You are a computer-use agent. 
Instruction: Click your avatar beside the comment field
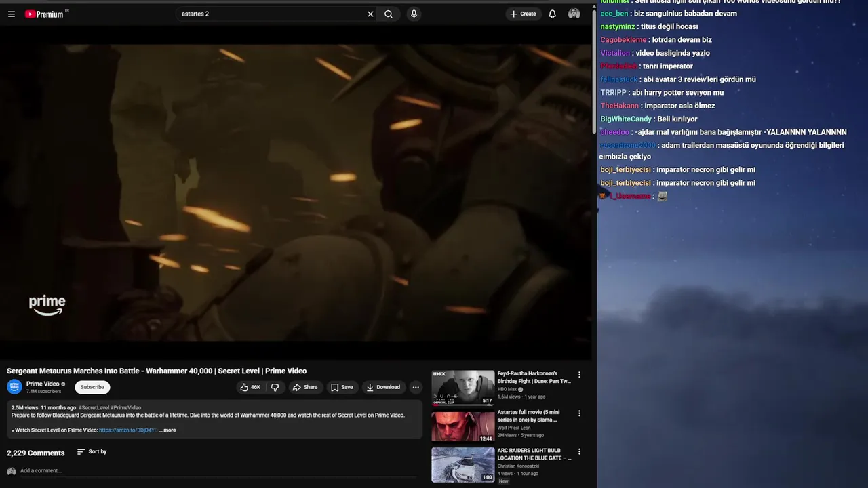tap(11, 471)
